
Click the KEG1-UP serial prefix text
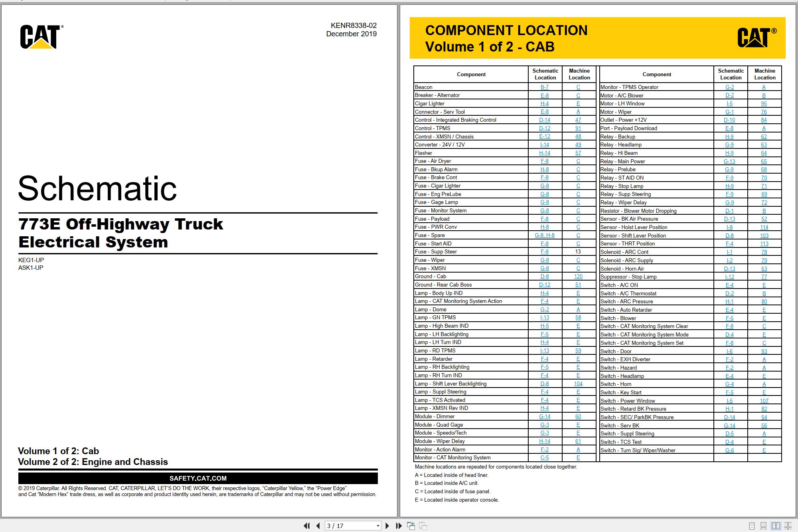click(31, 260)
